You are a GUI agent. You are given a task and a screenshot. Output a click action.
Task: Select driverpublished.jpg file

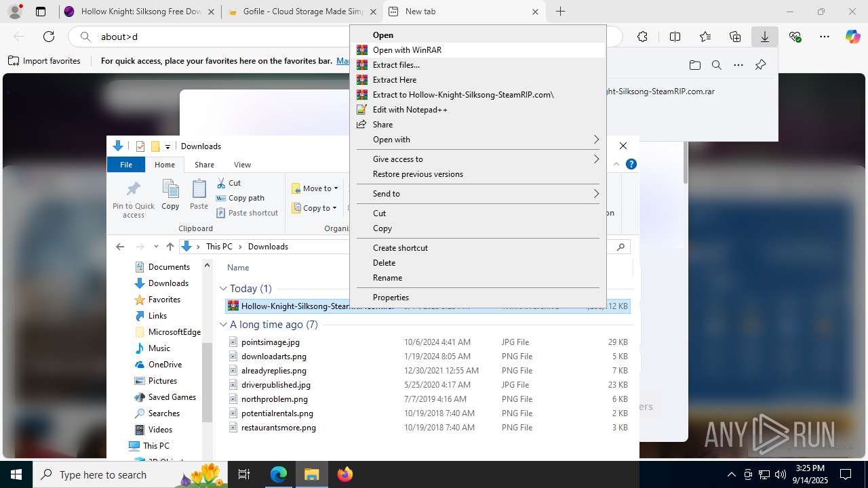point(275,385)
